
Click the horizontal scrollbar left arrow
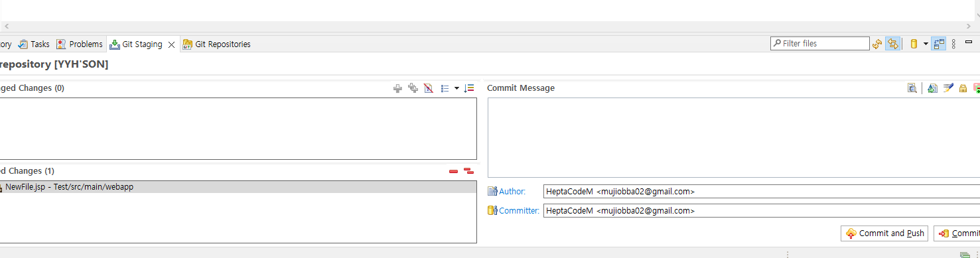click(7, 26)
